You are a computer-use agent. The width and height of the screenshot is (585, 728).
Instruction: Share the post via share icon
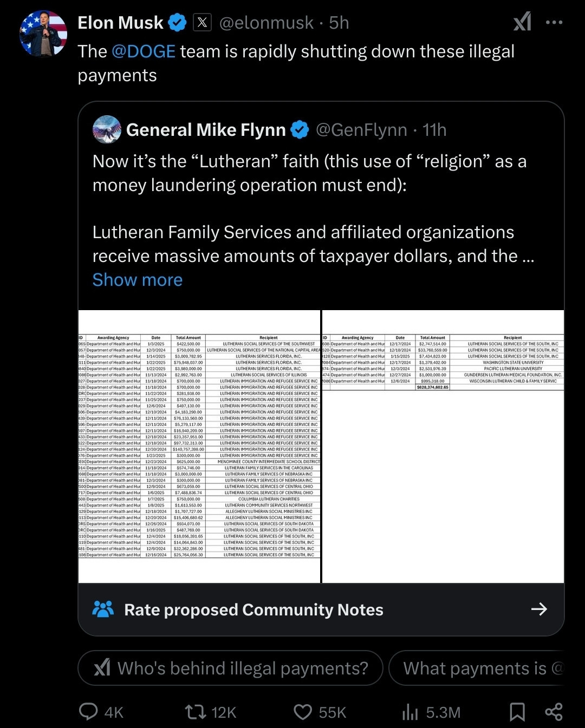click(x=554, y=712)
